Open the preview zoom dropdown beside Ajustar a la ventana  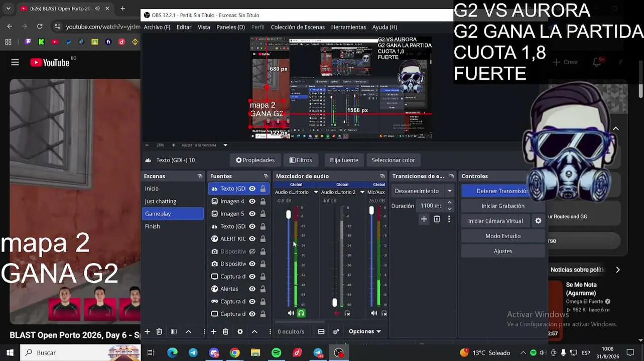pos(225,145)
